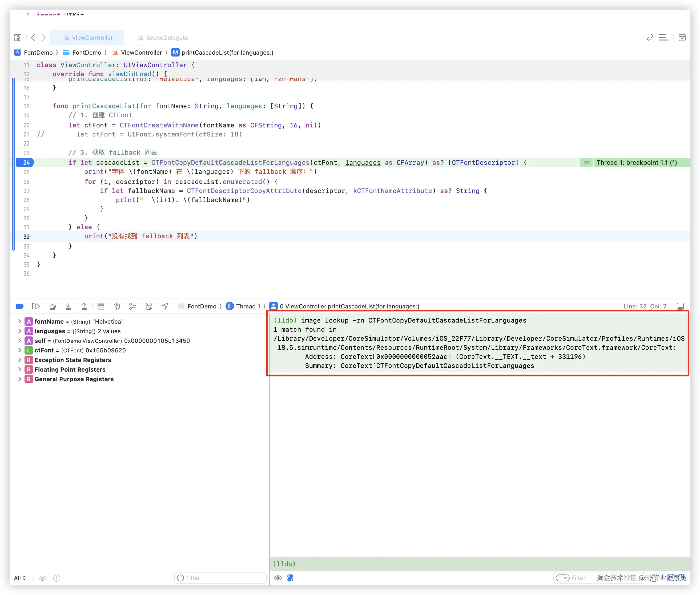Screen dimensions: 700x595
Task: Click the Step Over debug button
Action: (x=52, y=306)
